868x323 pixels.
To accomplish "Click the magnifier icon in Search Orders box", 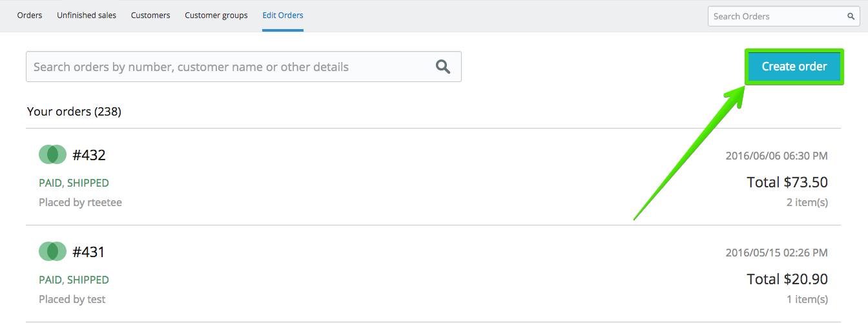I will pos(851,17).
